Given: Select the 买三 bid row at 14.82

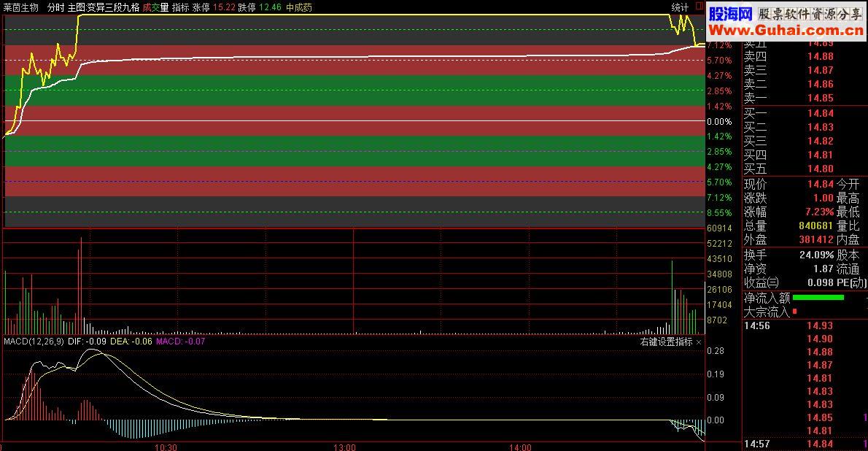Looking at the screenshot, I should [788, 142].
